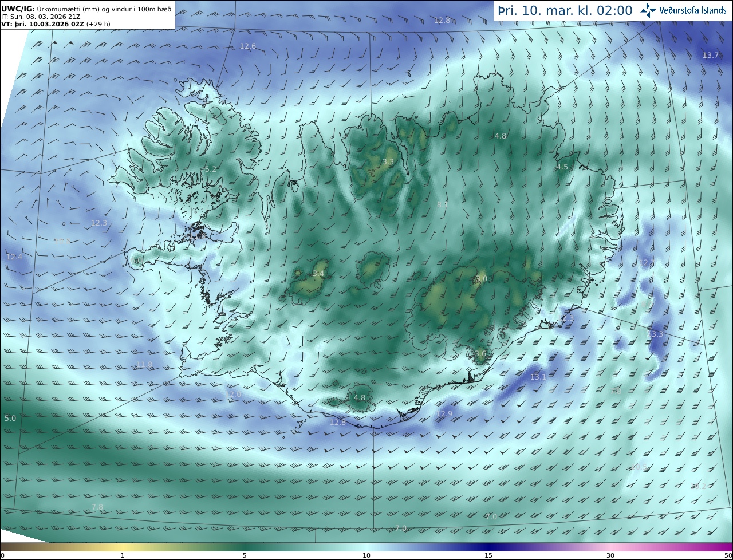
Task: Click the 5.0 value label
Action: tap(10, 419)
